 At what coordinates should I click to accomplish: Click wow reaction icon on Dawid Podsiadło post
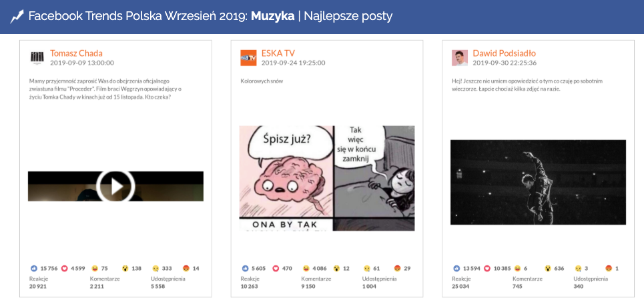coord(547,269)
